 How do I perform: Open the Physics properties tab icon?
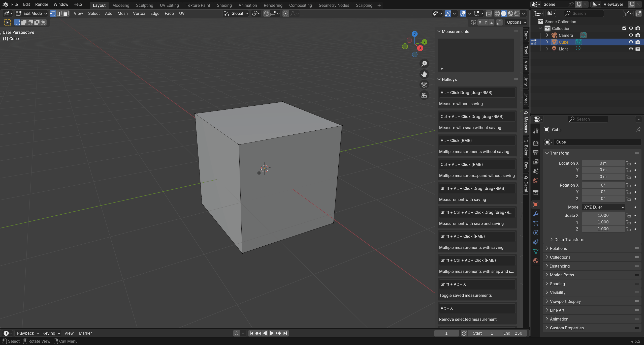pos(536,233)
